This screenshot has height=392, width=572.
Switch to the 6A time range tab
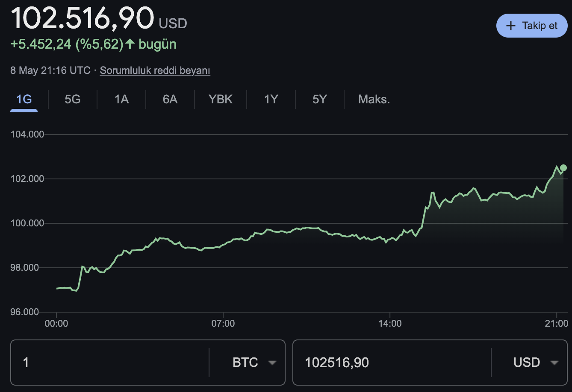coord(170,99)
